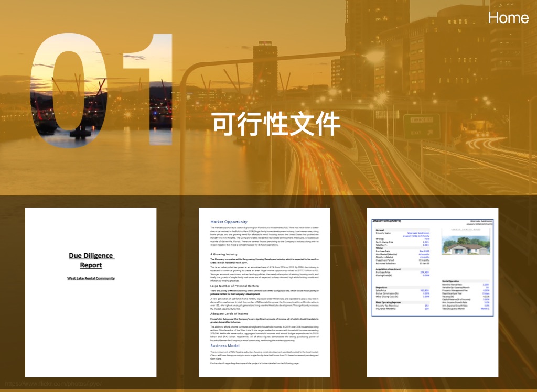This screenshot has height=392, width=537.
Task: Select the 可行性文件 slide title
Action: pos(276,125)
